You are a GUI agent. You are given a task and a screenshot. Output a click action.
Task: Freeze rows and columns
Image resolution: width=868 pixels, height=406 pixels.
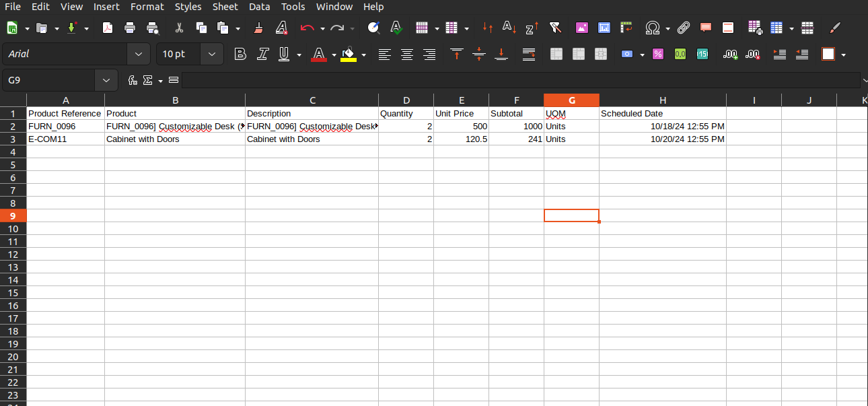776,28
